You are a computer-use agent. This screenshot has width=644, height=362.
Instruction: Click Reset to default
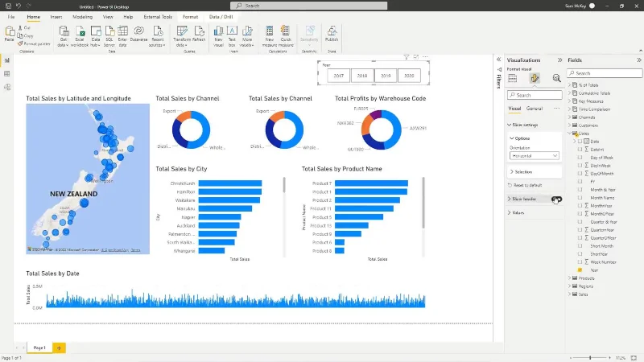tap(526, 185)
